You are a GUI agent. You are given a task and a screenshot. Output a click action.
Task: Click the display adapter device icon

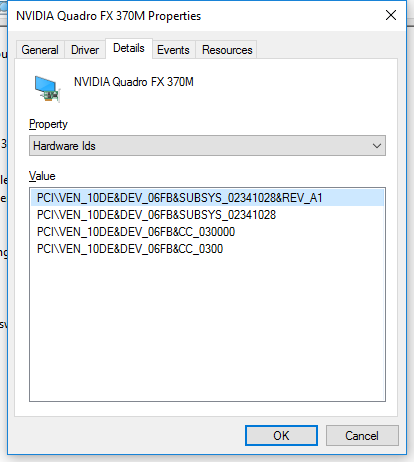(47, 88)
